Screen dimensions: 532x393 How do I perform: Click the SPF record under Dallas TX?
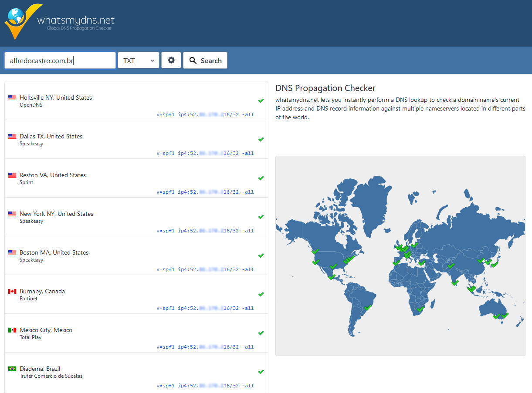pos(205,154)
